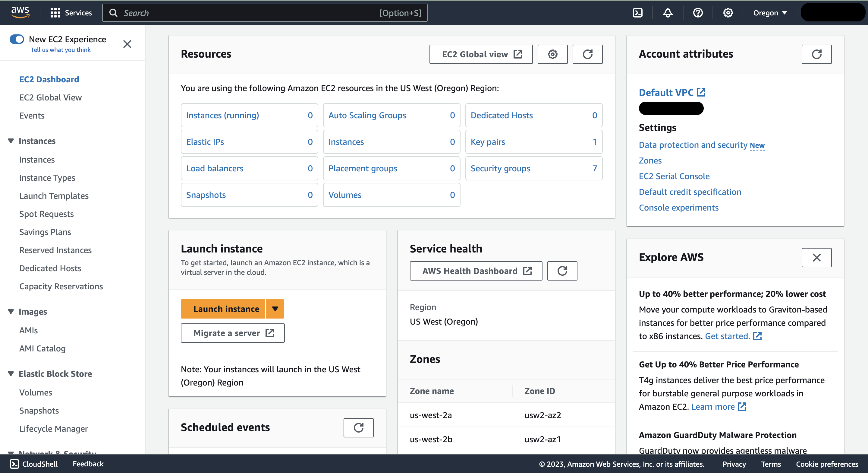
Task: Open Elastic IPs resource tile
Action: click(249, 142)
